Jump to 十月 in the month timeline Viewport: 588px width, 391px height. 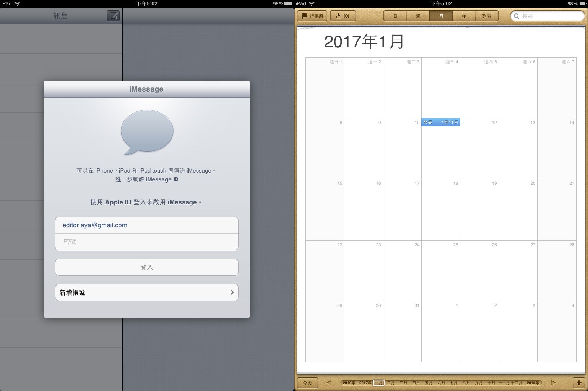491,383
